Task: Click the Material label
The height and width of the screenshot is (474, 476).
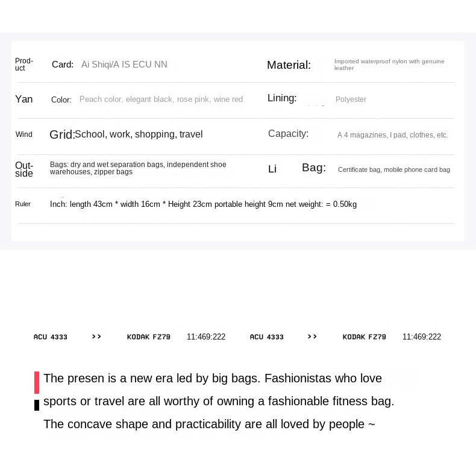Action: 289,65
